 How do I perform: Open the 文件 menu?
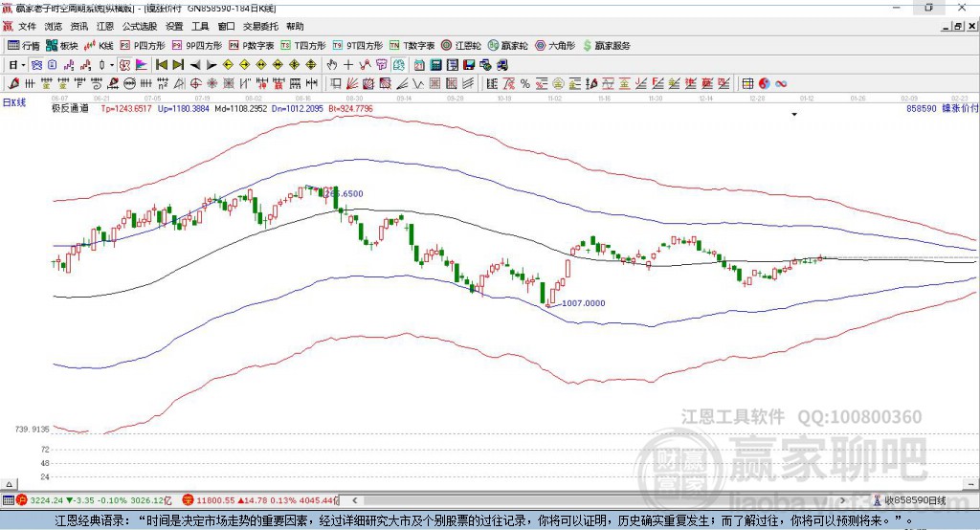click(x=27, y=26)
